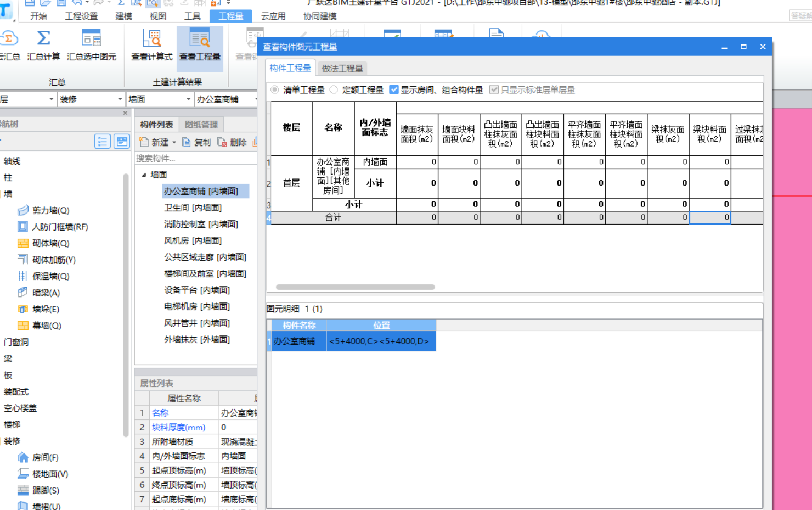This screenshot has height=510, width=812.
Task: Close the navigation tree panel
Action: [125, 113]
